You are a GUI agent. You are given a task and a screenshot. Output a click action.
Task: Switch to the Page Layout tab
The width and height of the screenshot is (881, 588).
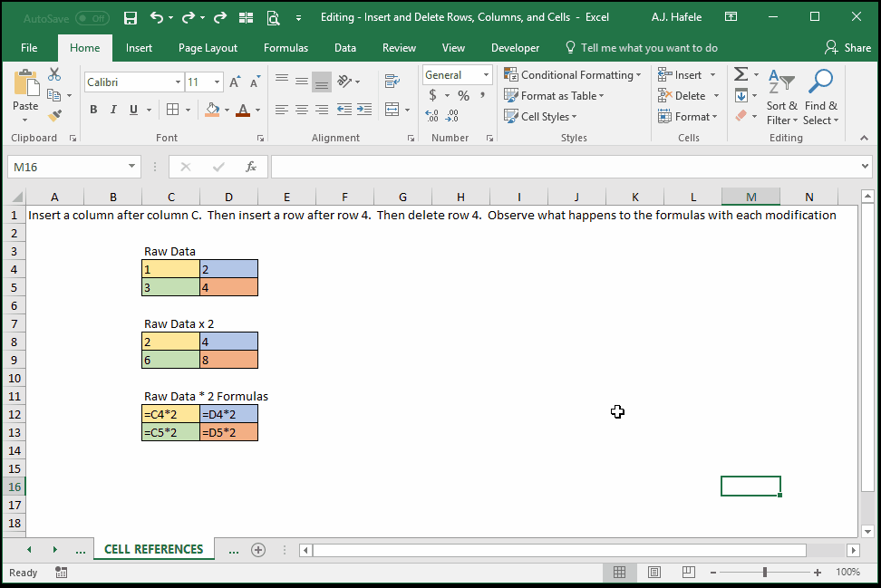[208, 48]
